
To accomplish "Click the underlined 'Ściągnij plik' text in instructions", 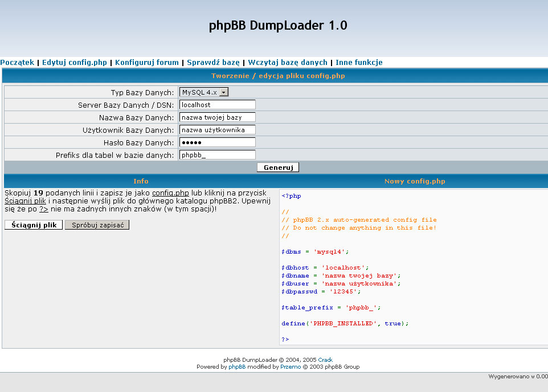I will pyautogui.click(x=25, y=201).
